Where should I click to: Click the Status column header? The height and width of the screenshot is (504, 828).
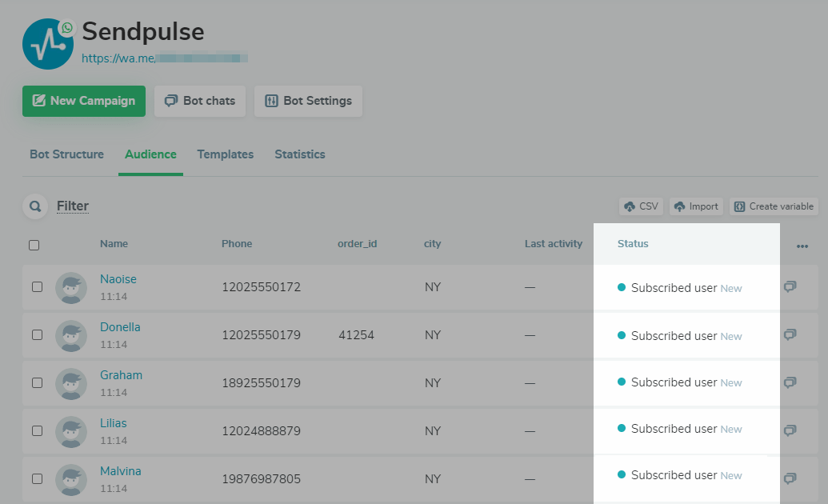(633, 243)
